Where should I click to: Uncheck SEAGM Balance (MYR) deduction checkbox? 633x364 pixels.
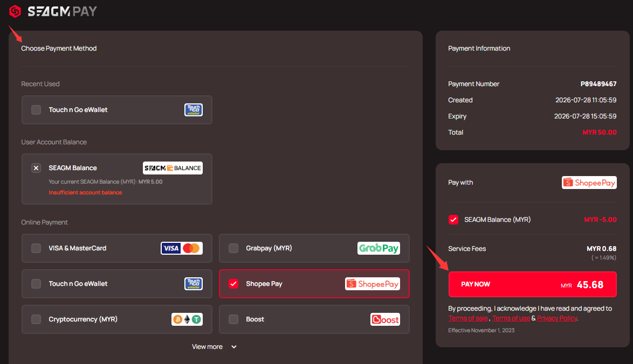453,220
